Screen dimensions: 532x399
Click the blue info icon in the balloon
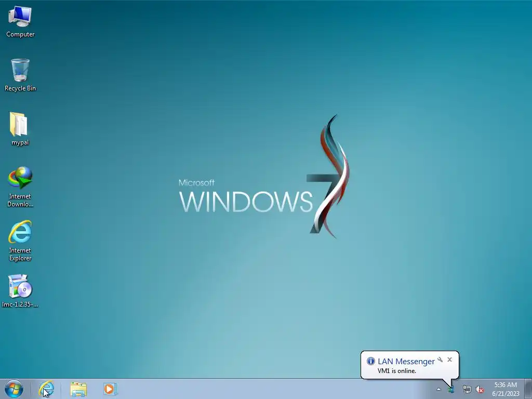[370, 361]
